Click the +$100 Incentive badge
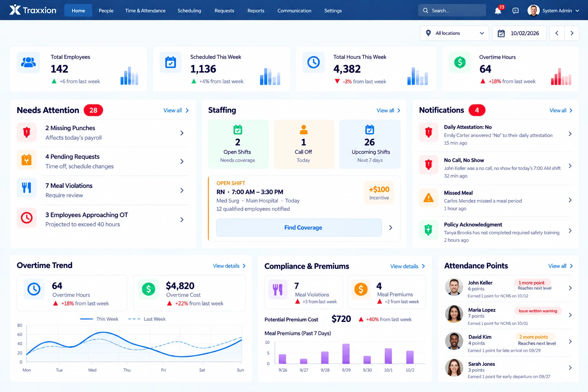The height and width of the screenshot is (392, 588). 379,193
